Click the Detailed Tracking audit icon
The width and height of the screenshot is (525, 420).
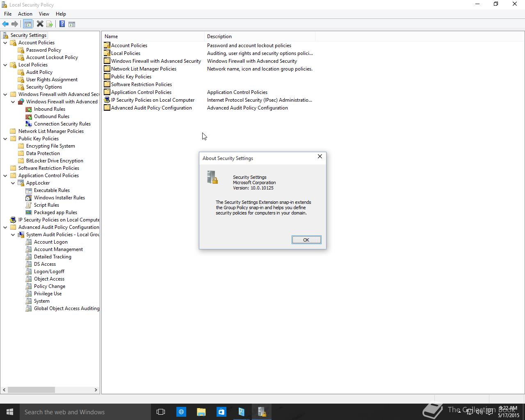[x=29, y=257]
